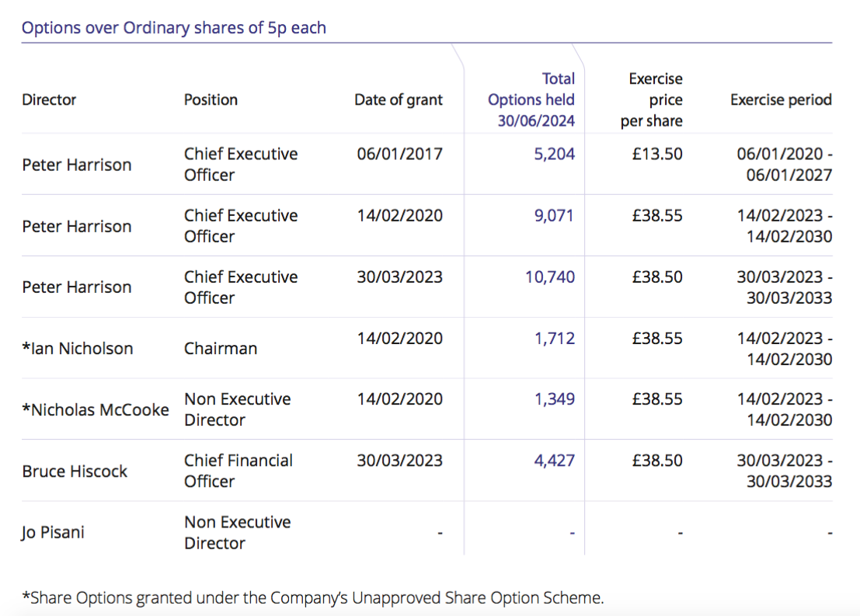Select the 'Date of grant' column header
The height and width of the screenshot is (616, 860).
click(x=399, y=99)
